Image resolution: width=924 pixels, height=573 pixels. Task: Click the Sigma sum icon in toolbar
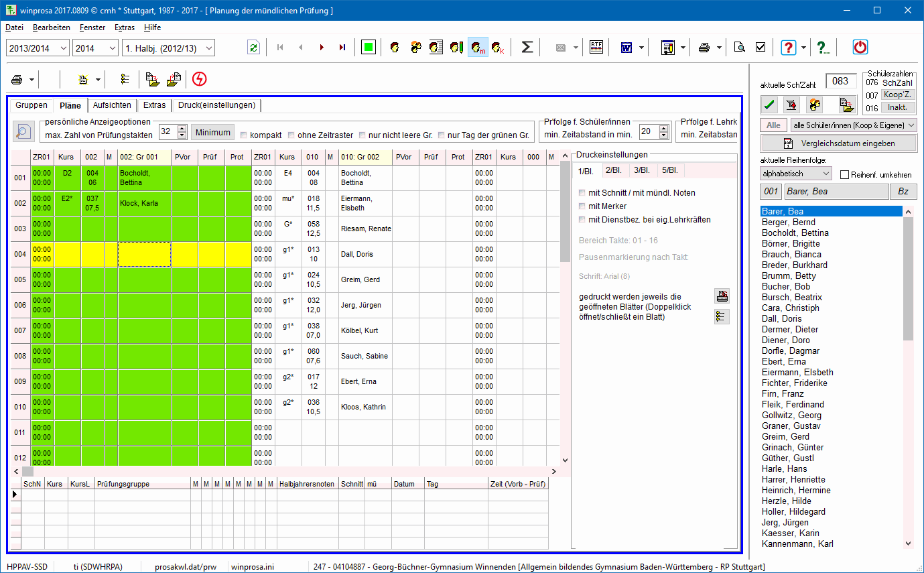[x=527, y=47]
